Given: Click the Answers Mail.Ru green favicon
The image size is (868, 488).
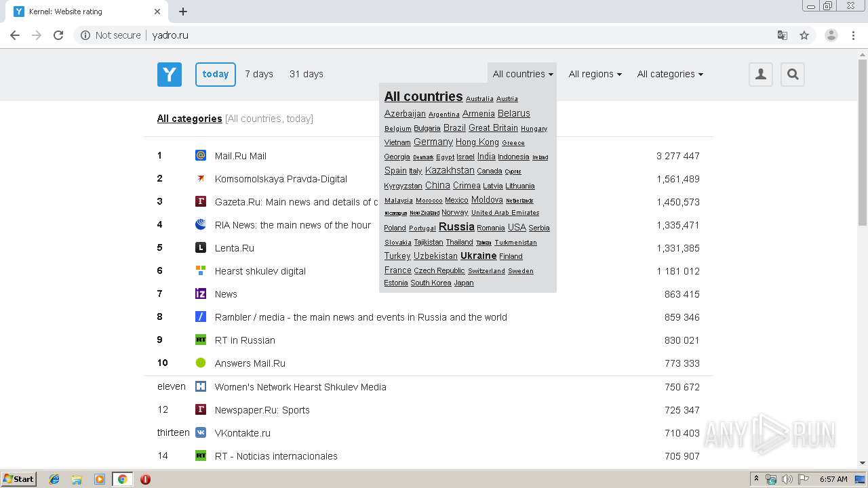Looking at the screenshot, I should [201, 363].
